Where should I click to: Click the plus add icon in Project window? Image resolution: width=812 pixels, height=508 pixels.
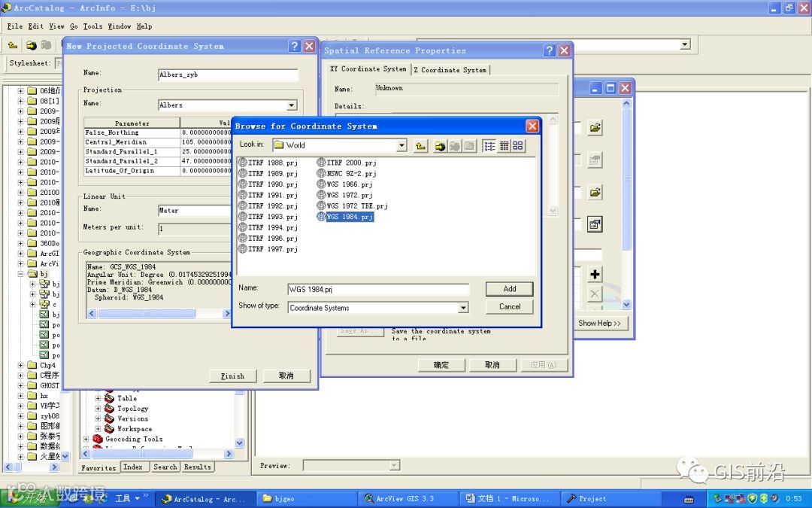click(x=595, y=274)
